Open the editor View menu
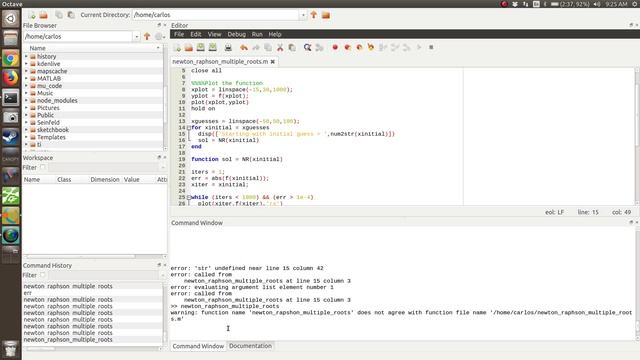Viewport: 640px width, 360px height. pyautogui.click(x=214, y=34)
